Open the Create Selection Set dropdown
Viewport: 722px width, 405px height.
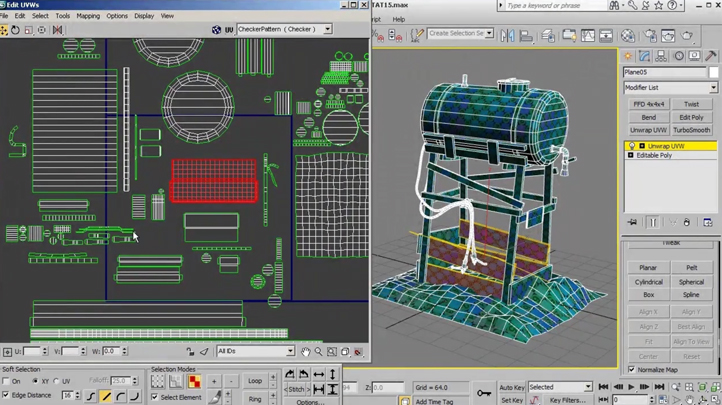tap(460, 33)
